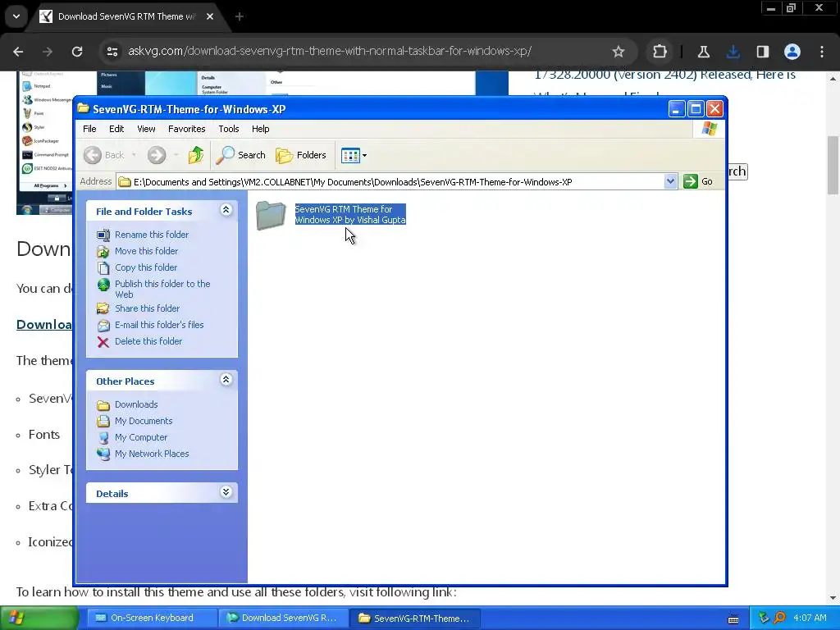Image resolution: width=840 pixels, height=630 pixels.
Task: Collapse the Other Places panel
Action: (x=226, y=380)
